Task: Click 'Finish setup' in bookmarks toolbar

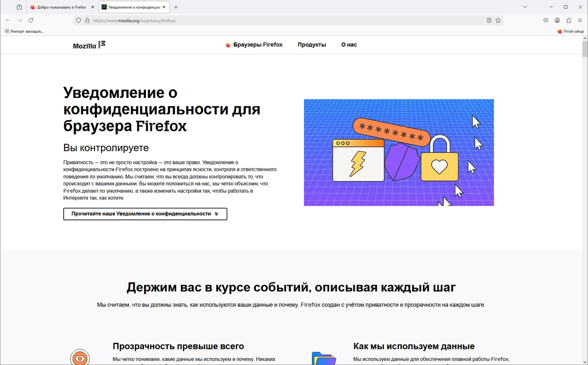Action: pyautogui.click(x=570, y=31)
